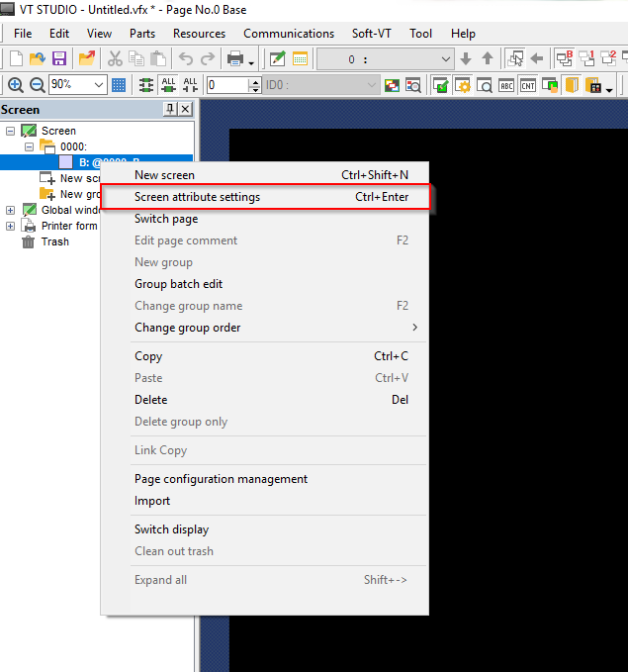This screenshot has width=628, height=672.
Task: Click the screen icon marked B
Action: coord(564,58)
